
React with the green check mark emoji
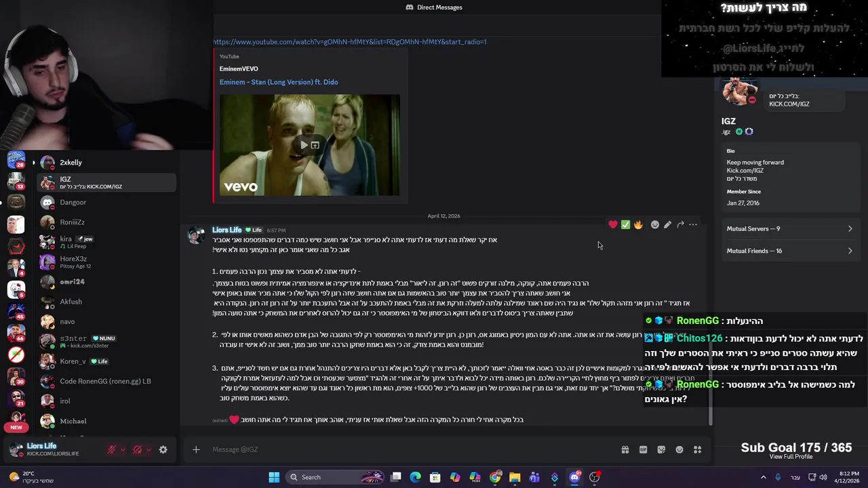[x=625, y=224]
